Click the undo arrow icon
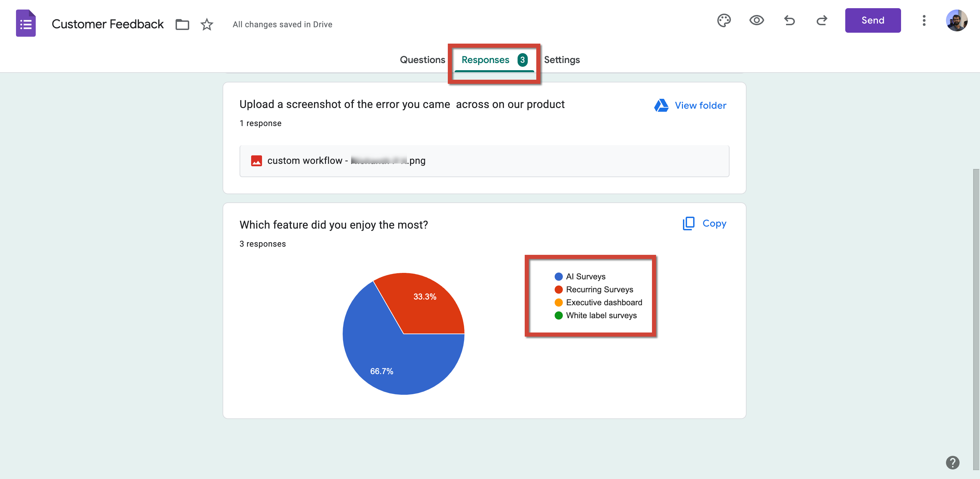980x479 pixels. click(789, 20)
